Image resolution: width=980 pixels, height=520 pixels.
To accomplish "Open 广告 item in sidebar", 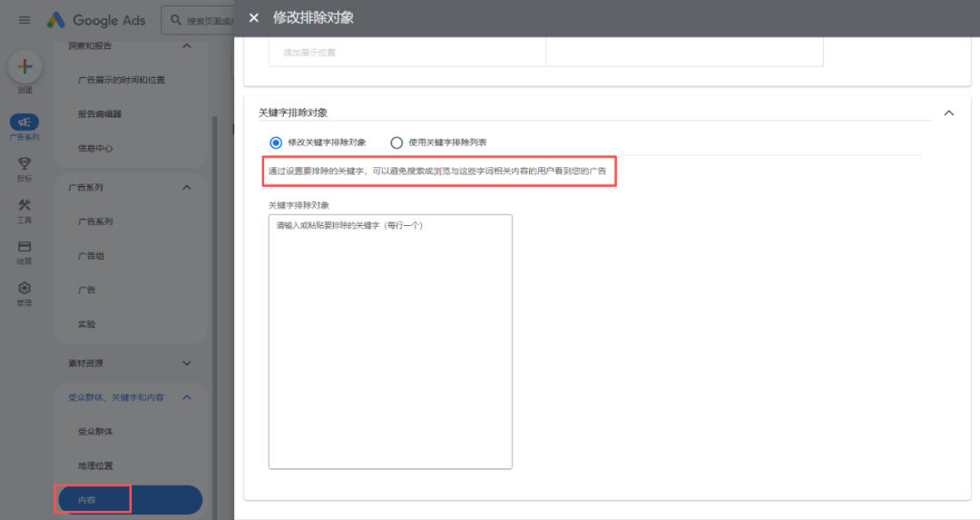I will click(x=87, y=290).
